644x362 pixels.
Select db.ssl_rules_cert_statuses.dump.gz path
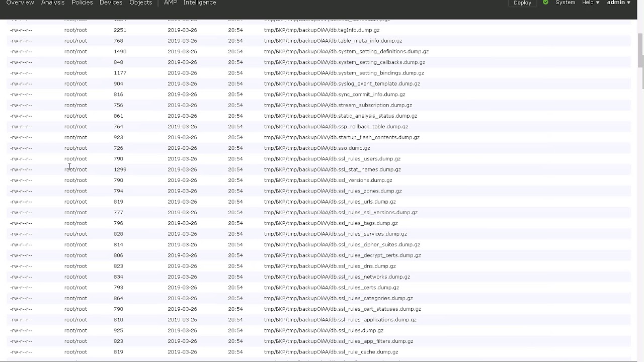tap(343, 309)
